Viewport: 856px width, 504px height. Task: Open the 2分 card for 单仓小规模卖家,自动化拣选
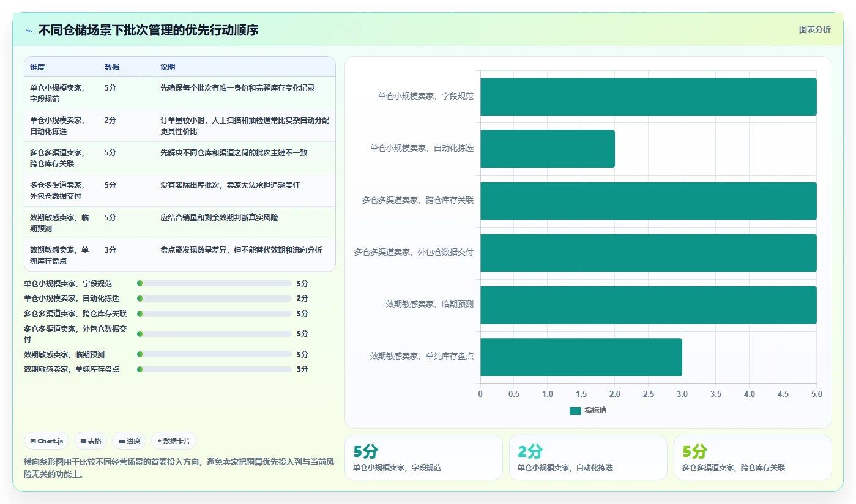click(x=588, y=458)
